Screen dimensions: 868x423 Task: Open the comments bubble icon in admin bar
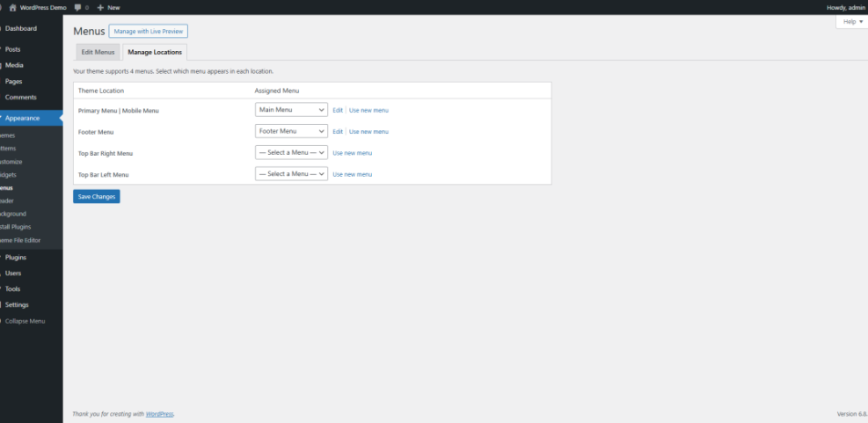(77, 8)
